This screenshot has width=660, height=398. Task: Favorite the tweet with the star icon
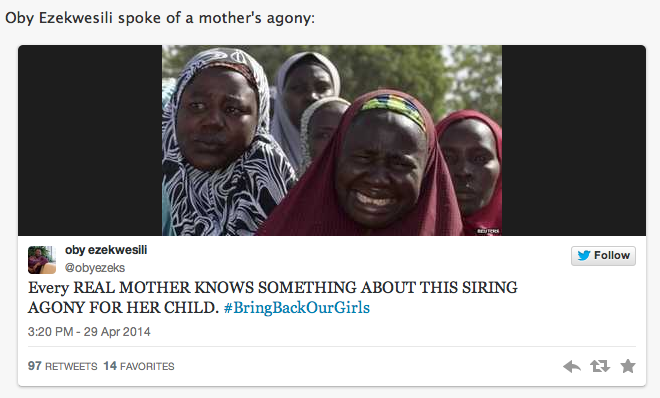pos(628,366)
